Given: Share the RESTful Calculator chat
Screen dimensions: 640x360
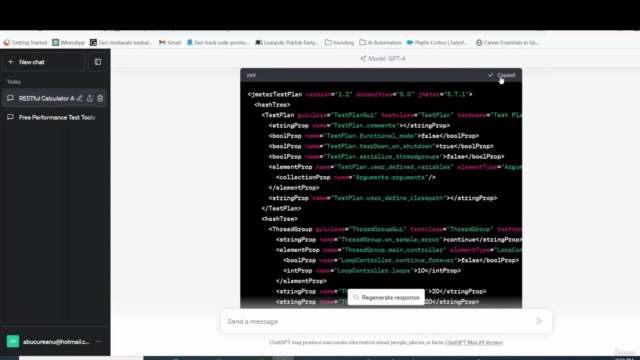Looking at the screenshot, I should [x=90, y=98].
